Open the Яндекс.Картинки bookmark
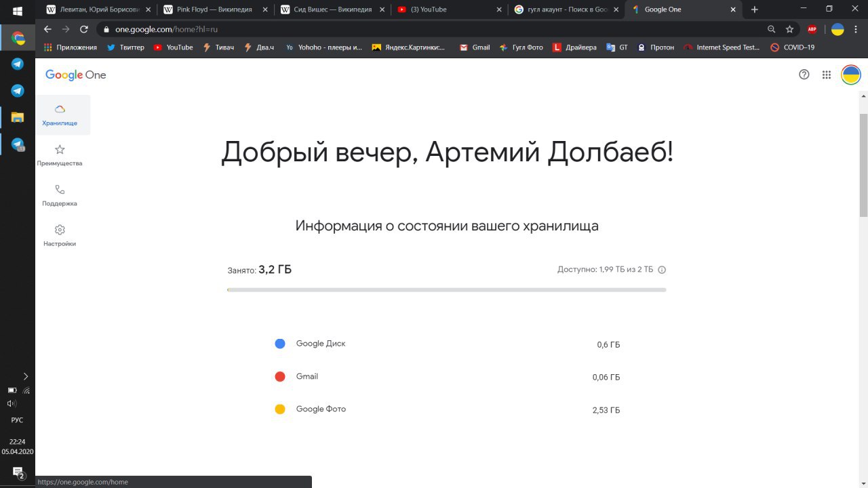Viewport: 868px width, 488px height. click(409, 47)
